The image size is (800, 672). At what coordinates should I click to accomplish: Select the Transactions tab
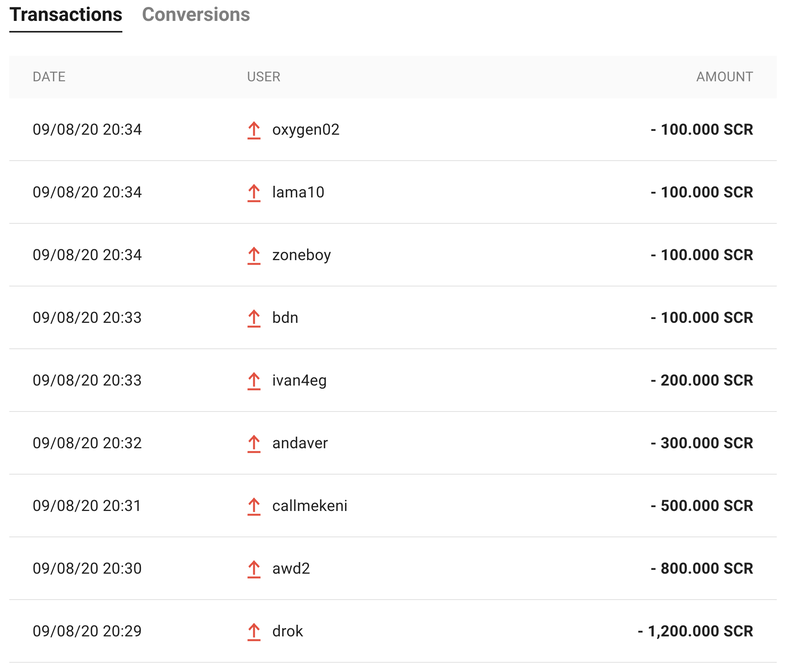pos(66,15)
